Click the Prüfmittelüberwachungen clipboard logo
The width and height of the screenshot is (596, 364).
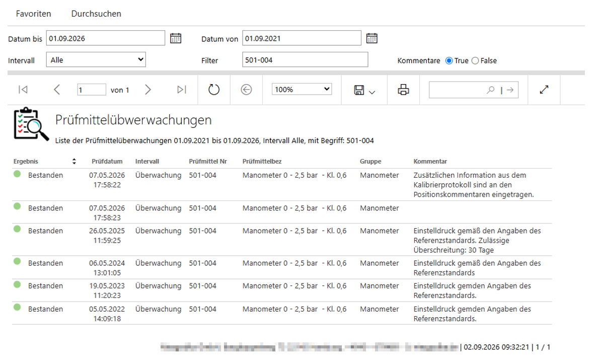(31, 124)
